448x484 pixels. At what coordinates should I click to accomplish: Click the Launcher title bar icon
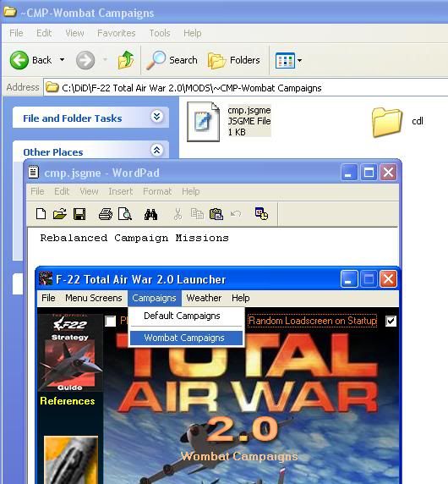point(46,278)
